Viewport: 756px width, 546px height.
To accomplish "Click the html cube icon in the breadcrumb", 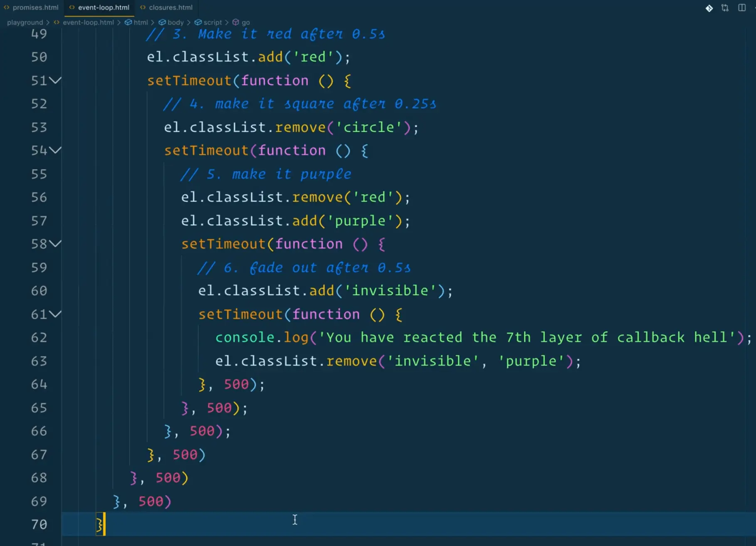I will pos(128,22).
